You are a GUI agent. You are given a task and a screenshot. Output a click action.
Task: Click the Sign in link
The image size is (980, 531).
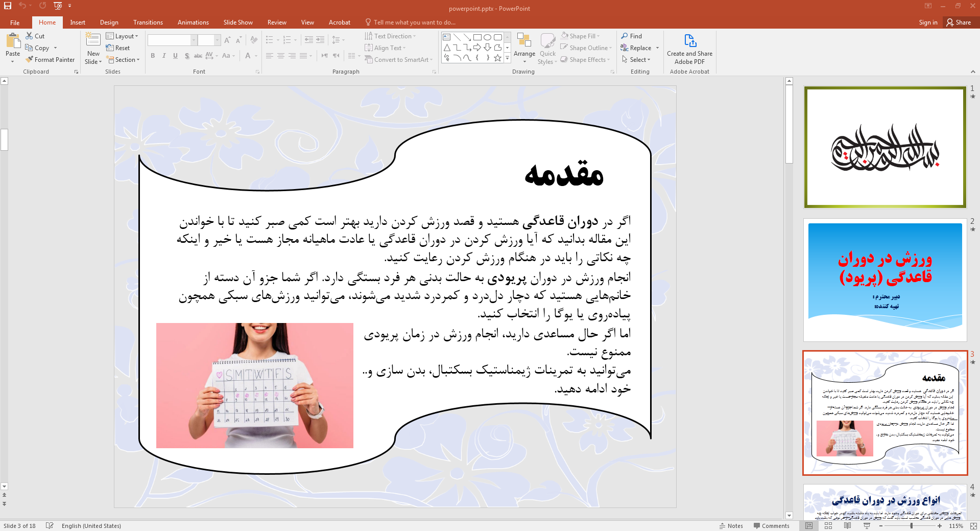[927, 22]
